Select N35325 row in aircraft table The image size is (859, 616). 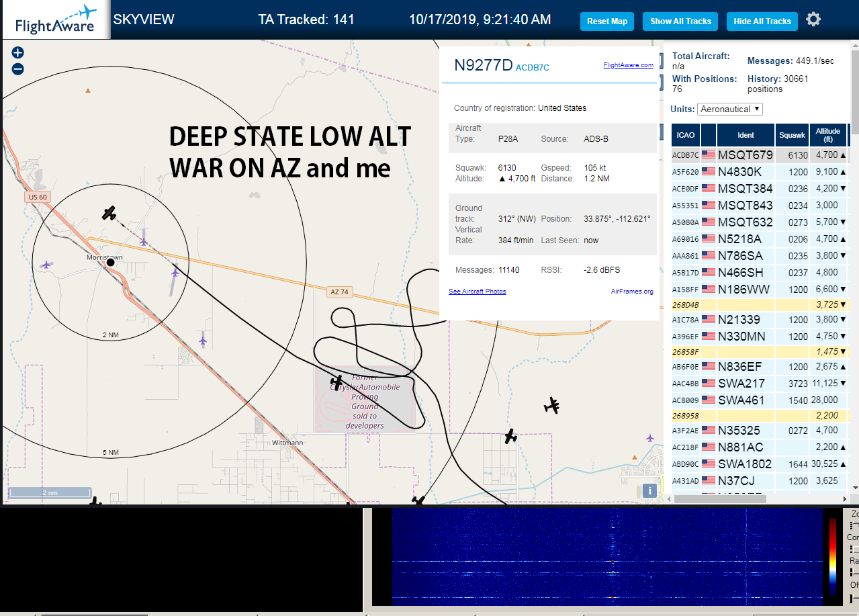pos(760,431)
